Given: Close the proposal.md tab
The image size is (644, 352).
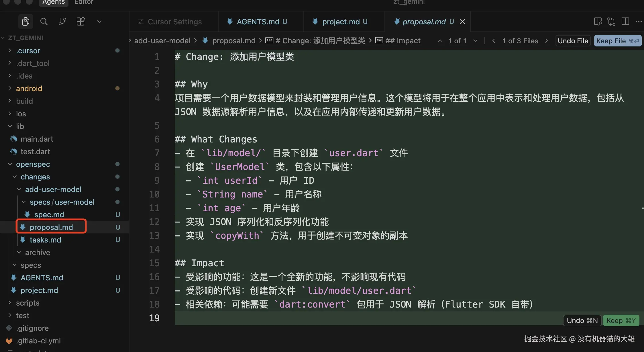Looking at the screenshot, I should (462, 22).
